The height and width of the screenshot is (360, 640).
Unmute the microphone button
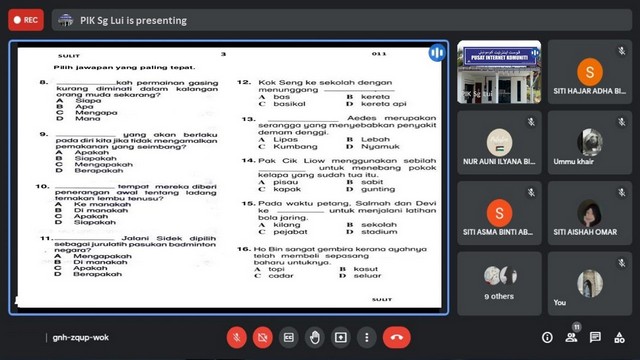(237, 338)
